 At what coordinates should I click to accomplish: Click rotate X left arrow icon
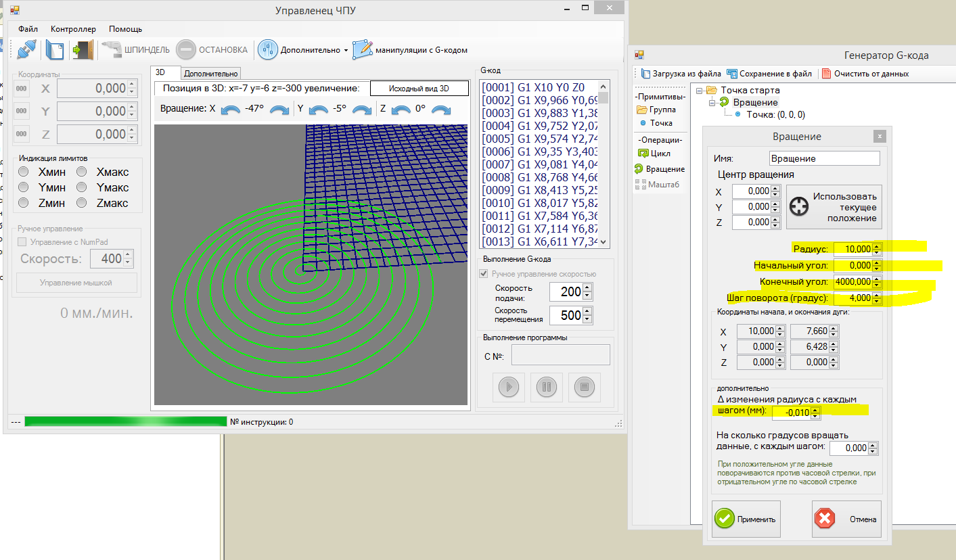point(231,109)
